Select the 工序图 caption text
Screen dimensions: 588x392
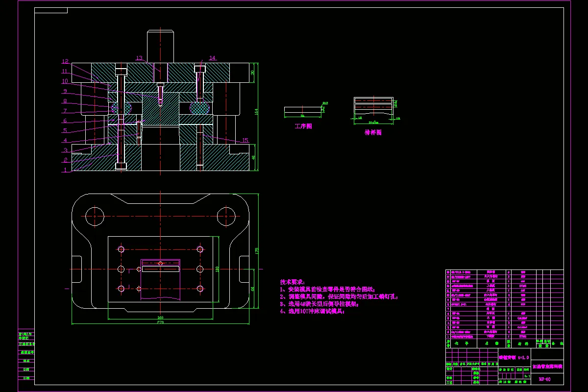[x=303, y=126]
